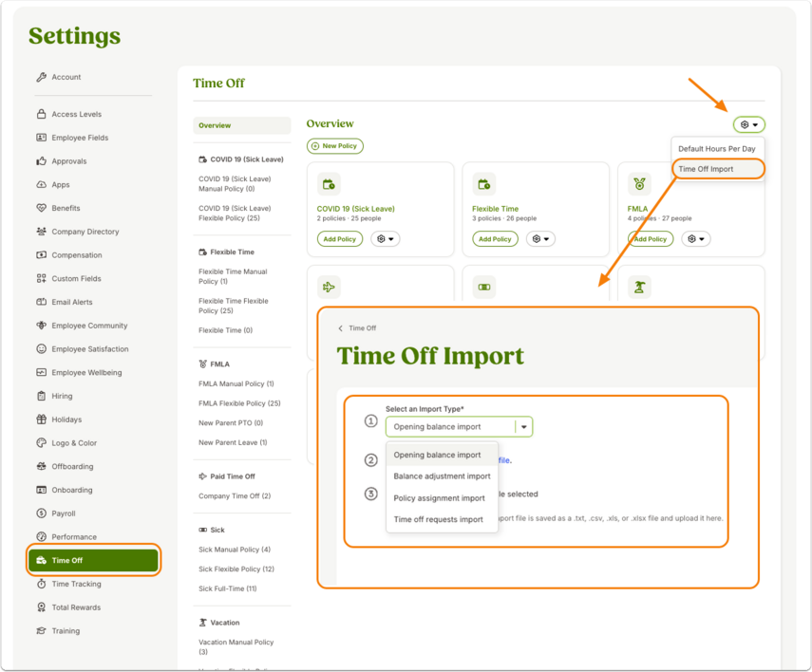Click the Payroll dollar icon
The image size is (812, 672).
pyautogui.click(x=42, y=513)
